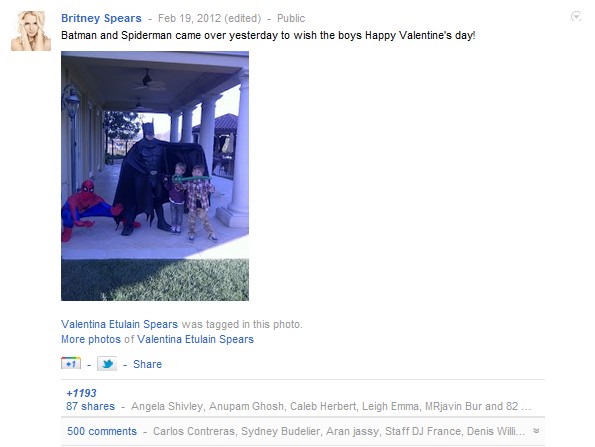The height and width of the screenshot is (447, 595).
Task: Click sharer name Anupam Ghosh
Action: [x=246, y=406]
